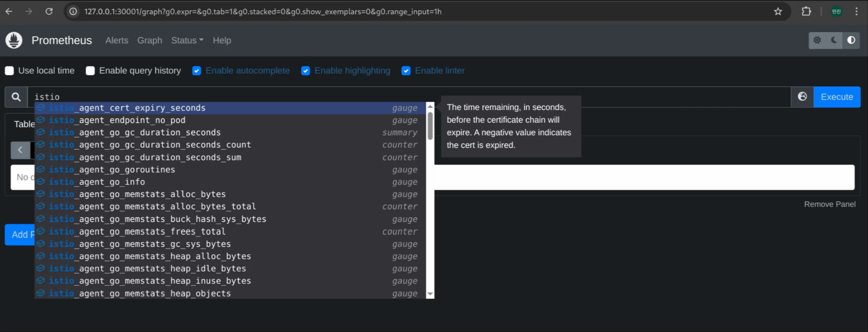Viewport: 868px width, 332px height.
Task: Click autocomplete list scrollbar thumb
Action: coord(430,126)
